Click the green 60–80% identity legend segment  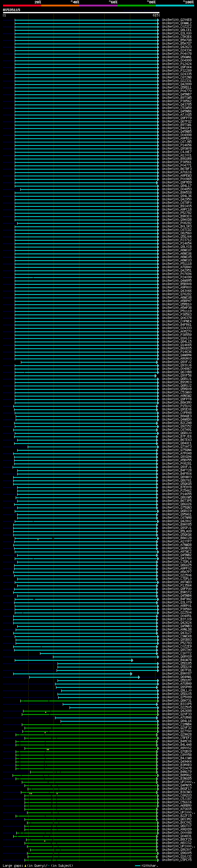[137, 6]
